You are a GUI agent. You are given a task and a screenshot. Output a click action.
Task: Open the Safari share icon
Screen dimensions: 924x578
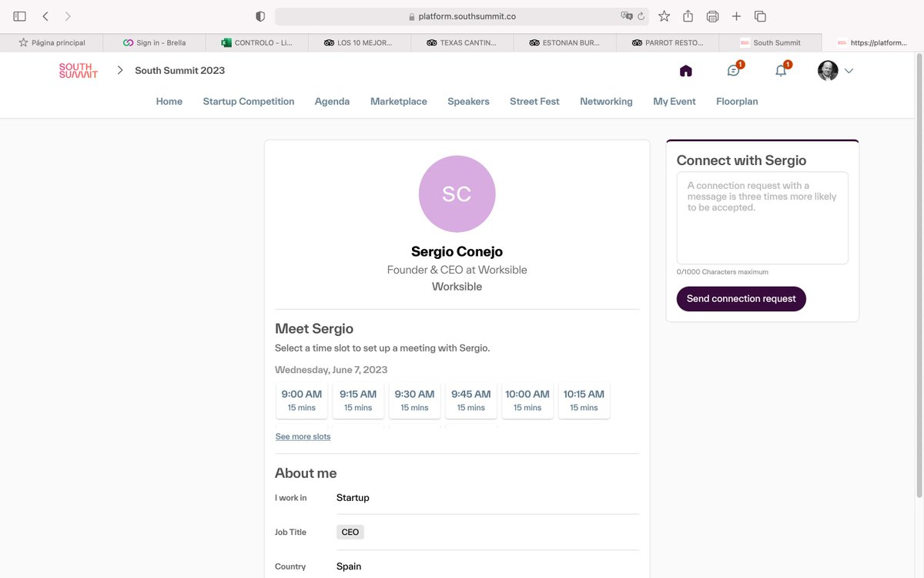(x=688, y=16)
